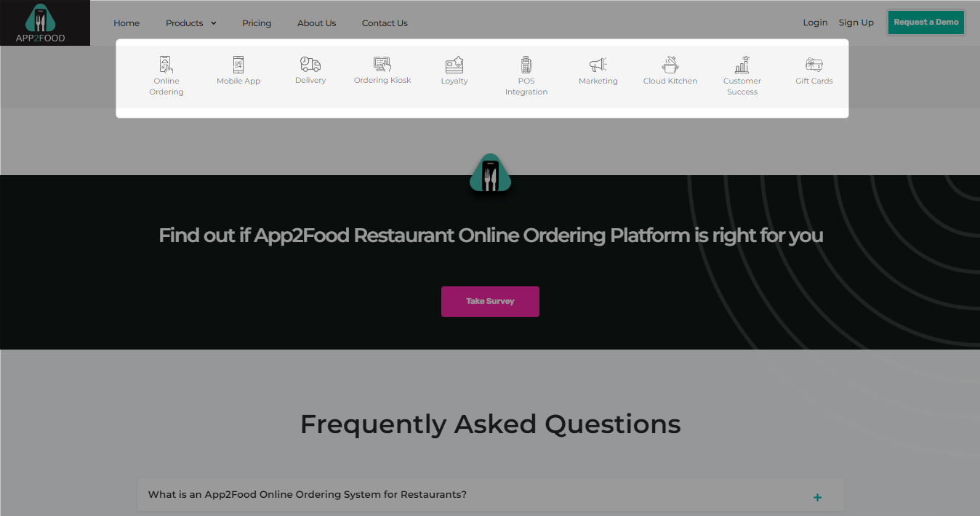Screen dimensions: 980x516
Task: Open the Marketing megaphone icon
Action: click(x=598, y=64)
